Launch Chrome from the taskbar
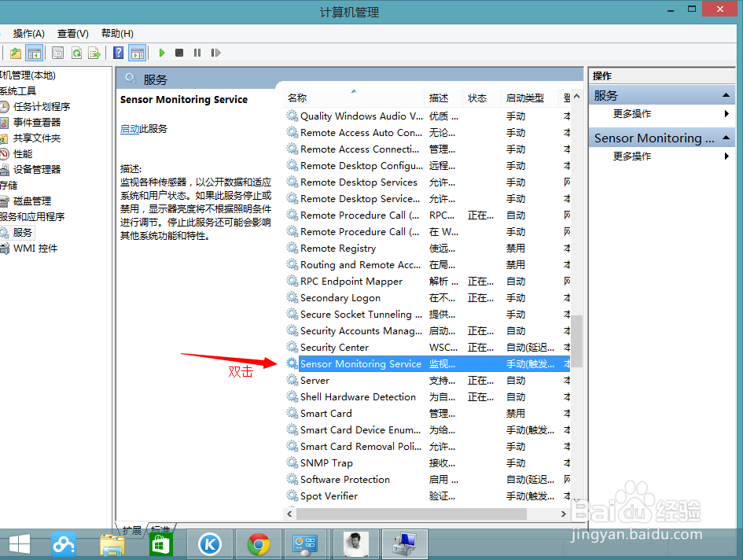 tap(258, 543)
